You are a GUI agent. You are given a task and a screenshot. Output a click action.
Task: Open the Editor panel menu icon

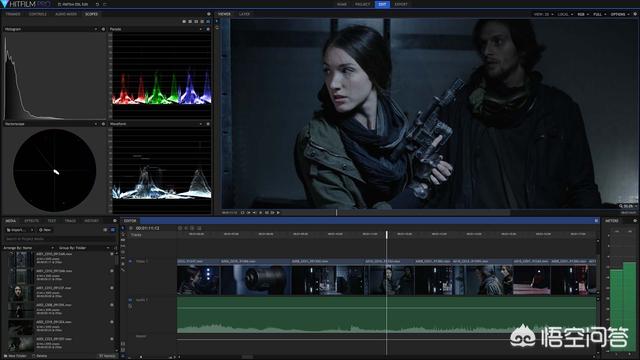596,221
